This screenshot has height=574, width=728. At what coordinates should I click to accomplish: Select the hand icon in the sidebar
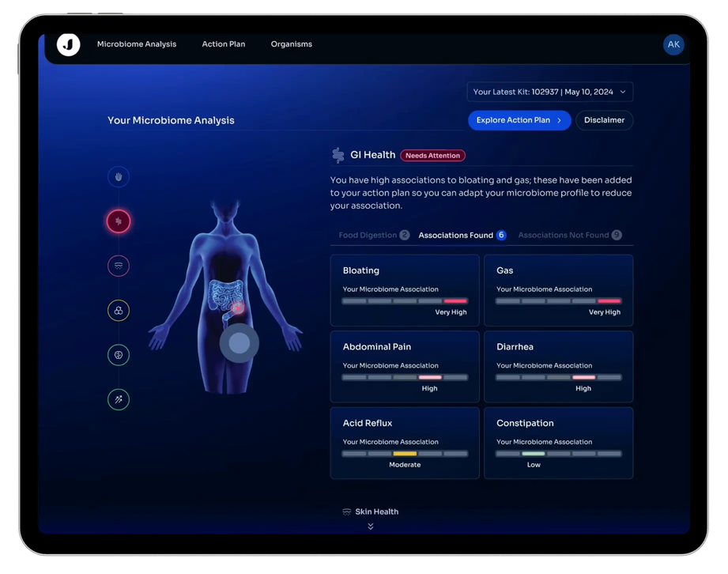click(x=119, y=177)
